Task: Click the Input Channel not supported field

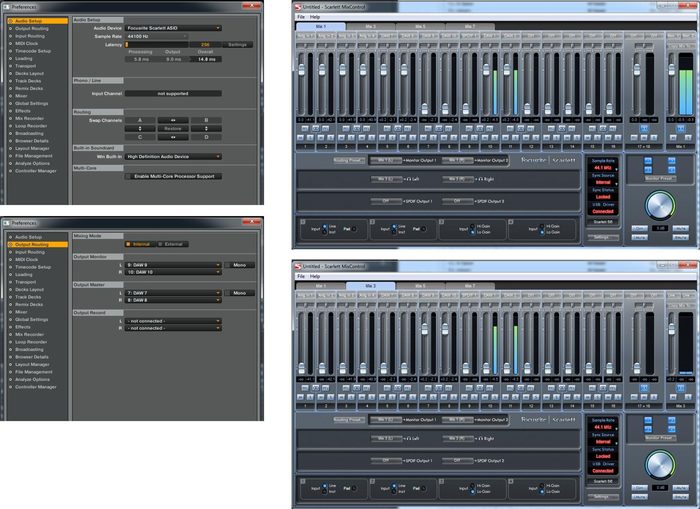Action: coord(173,94)
